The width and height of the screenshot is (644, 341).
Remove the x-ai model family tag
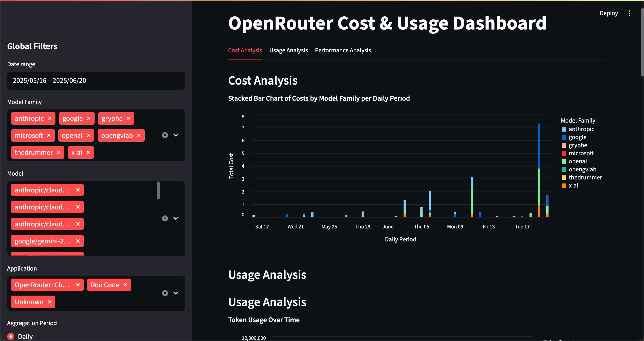click(x=88, y=152)
